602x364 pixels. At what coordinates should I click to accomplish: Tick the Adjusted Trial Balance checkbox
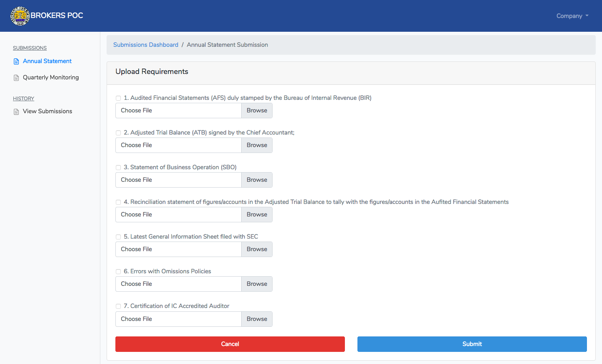(118, 133)
